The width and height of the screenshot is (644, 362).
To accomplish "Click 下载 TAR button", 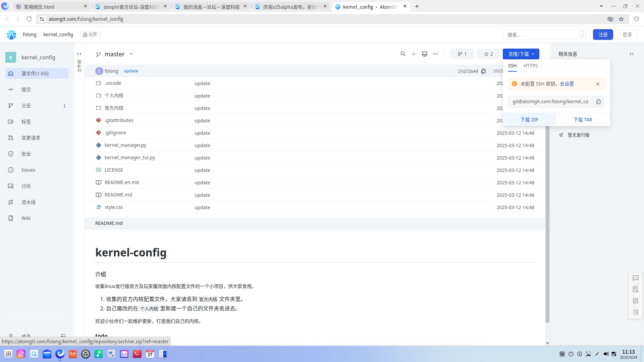I will [583, 120].
